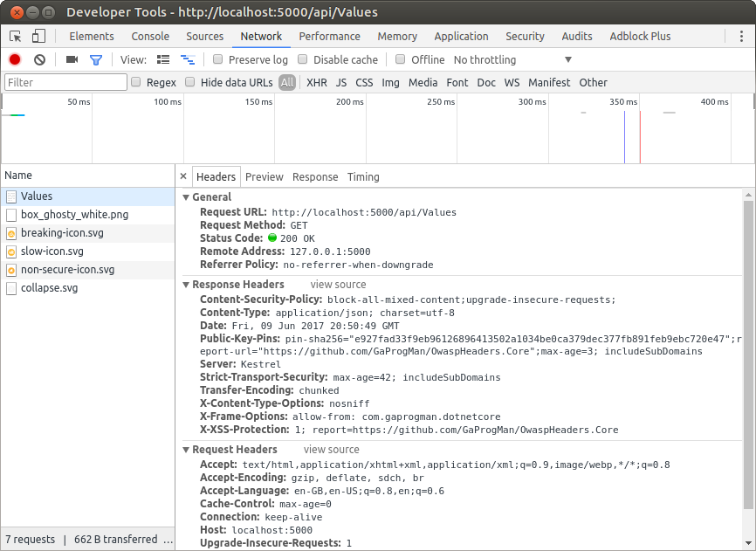
Task: Go to the Performance tab
Action: (x=329, y=36)
